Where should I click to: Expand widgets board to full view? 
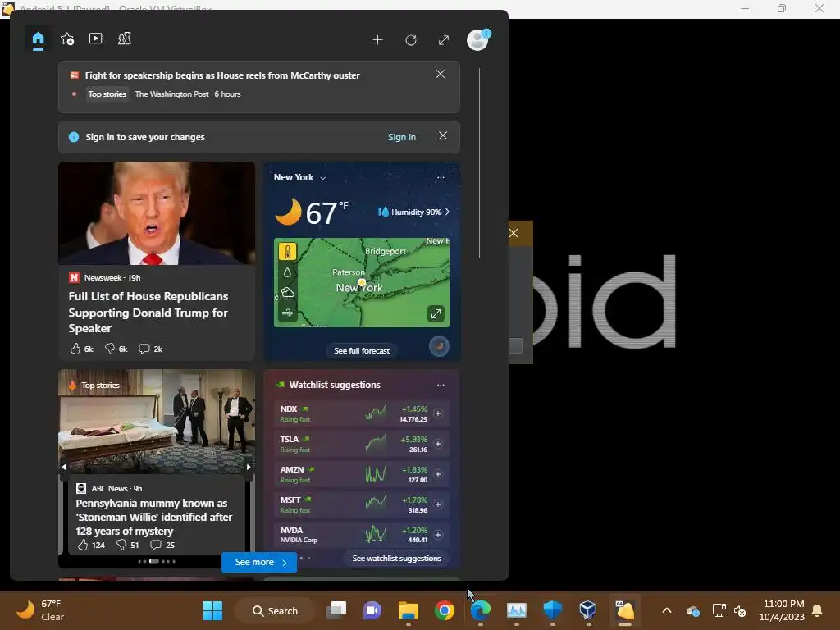pos(444,40)
